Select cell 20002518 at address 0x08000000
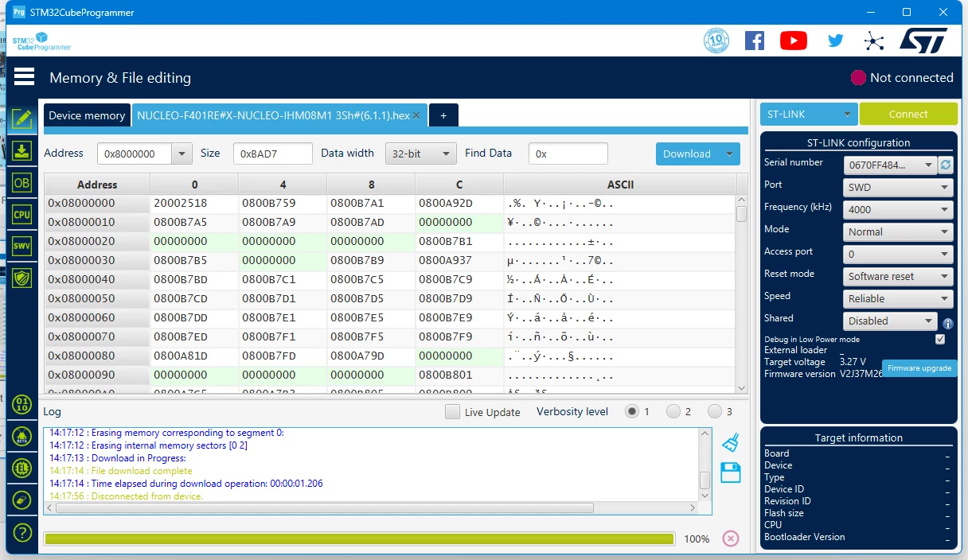968x560 pixels. [x=194, y=203]
